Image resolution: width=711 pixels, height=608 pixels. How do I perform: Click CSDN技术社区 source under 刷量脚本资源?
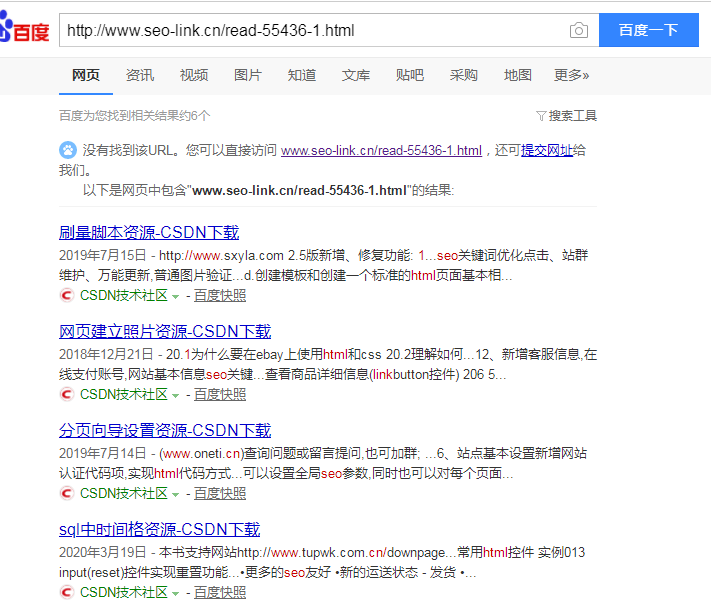[124, 296]
